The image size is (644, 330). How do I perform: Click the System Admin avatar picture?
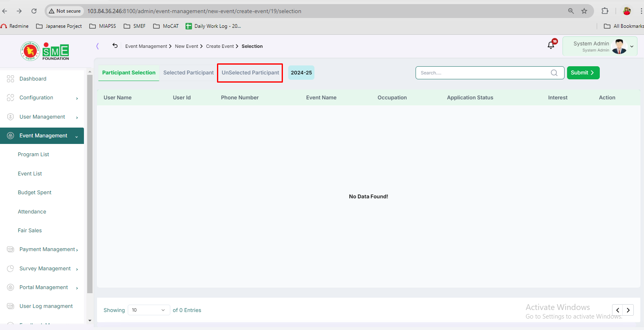(x=619, y=47)
